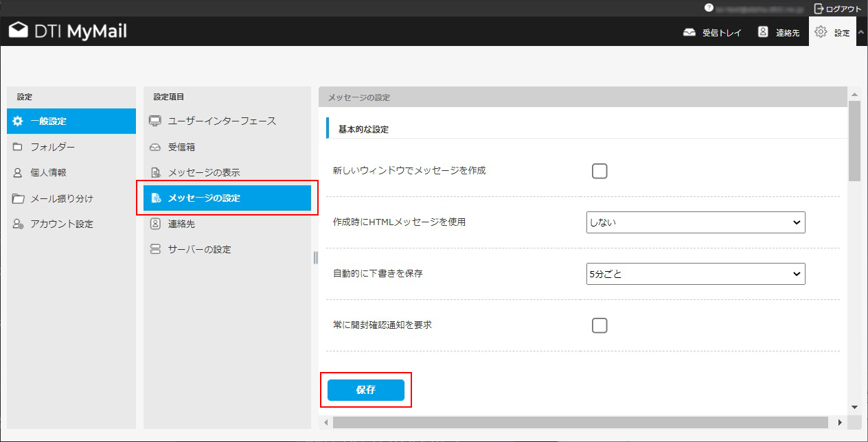Select ユーザーインターフェース settings item
The height and width of the screenshot is (442, 868).
point(227,121)
